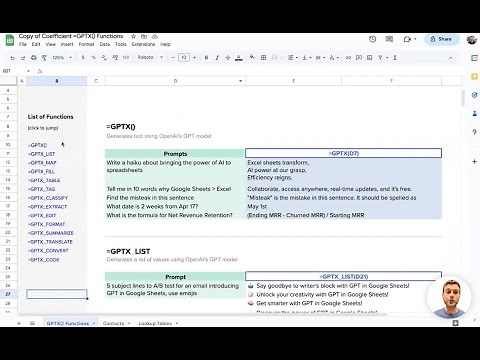Undo the last action

click(x=12, y=58)
